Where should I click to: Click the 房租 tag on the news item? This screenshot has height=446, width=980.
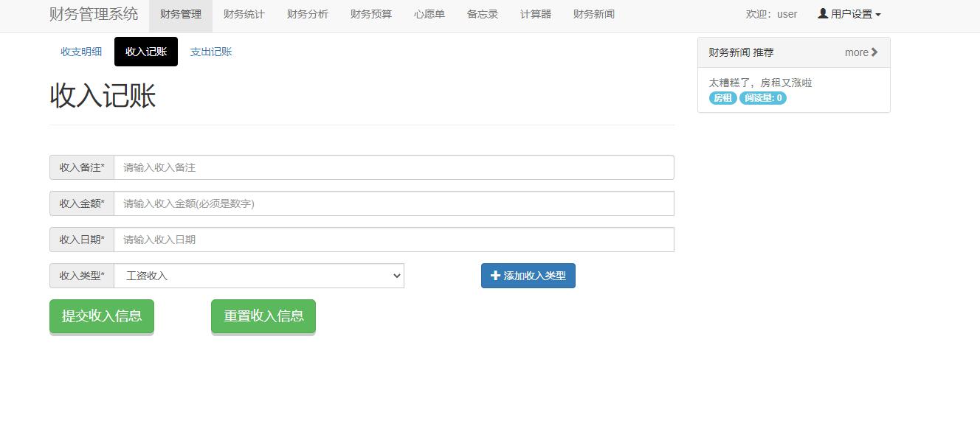pos(721,98)
